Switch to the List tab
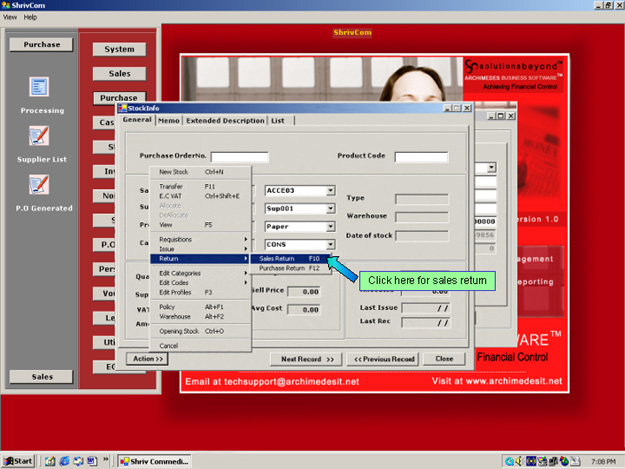The height and width of the screenshot is (469, 625). [x=278, y=120]
